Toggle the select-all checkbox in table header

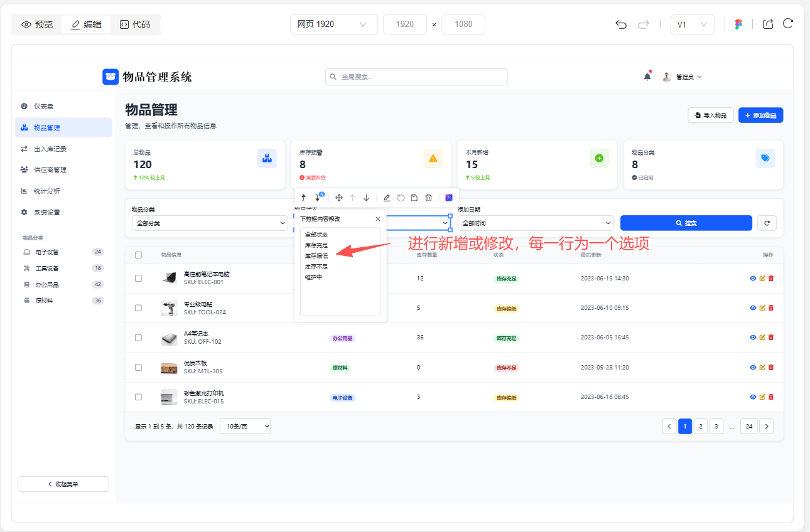(x=138, y=255)
